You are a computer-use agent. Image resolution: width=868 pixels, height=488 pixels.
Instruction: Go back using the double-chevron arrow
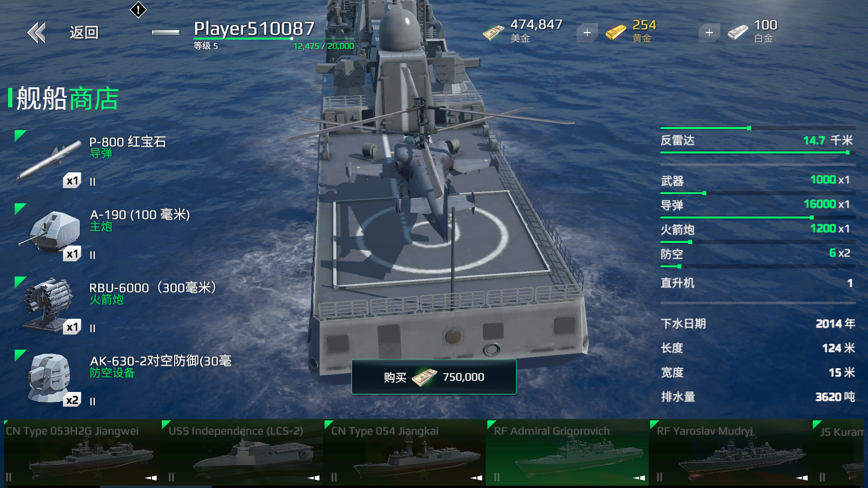(36, 33)
